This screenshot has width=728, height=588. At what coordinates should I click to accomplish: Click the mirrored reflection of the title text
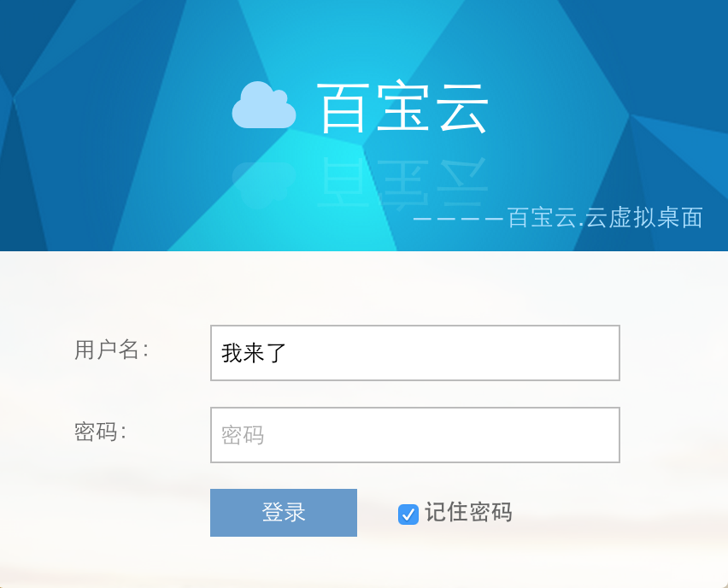[x=402, y=181]
